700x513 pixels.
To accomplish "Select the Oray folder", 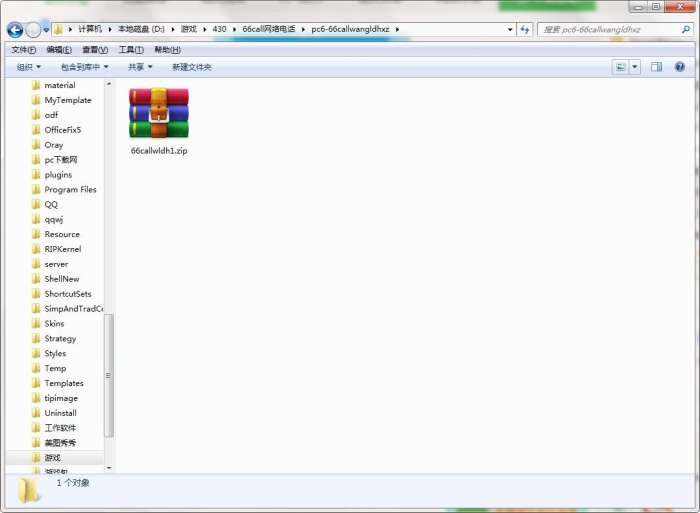I will coord(54,145).
